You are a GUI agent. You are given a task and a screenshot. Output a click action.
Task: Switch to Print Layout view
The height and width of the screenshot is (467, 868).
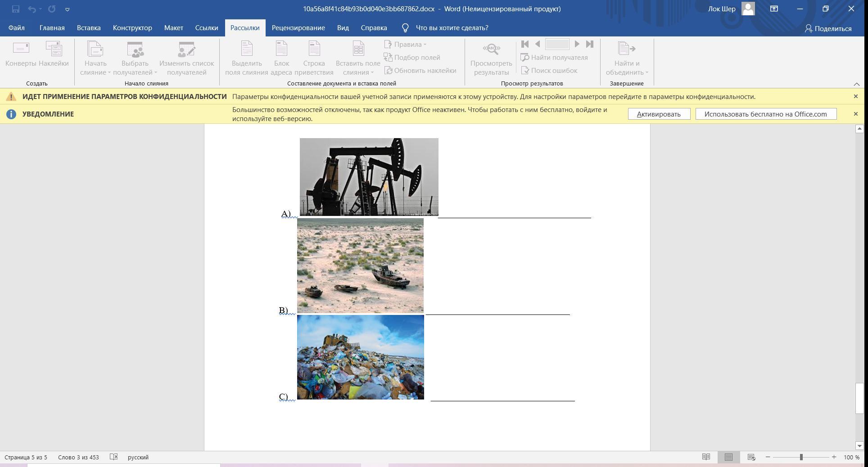pyautogui.click(x=728, y=457)
